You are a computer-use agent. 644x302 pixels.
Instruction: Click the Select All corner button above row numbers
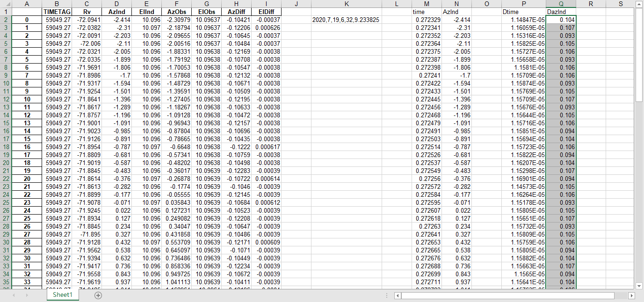[5, 4]
